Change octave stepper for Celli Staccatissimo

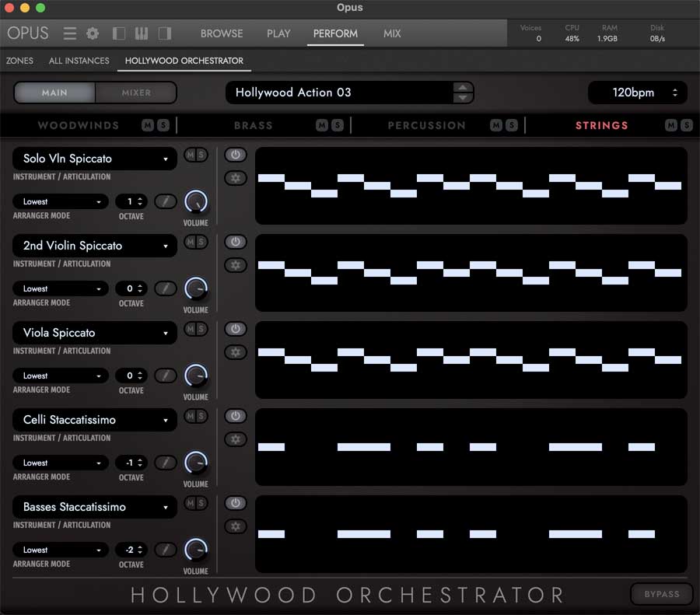140,463
